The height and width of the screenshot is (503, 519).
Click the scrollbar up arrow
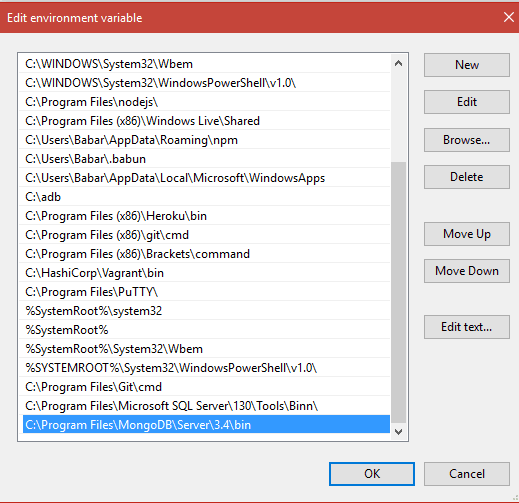[x=398, y=63]
